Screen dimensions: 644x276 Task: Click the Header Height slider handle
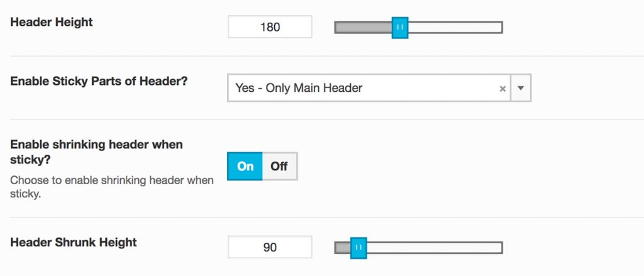tap(400, 27)
